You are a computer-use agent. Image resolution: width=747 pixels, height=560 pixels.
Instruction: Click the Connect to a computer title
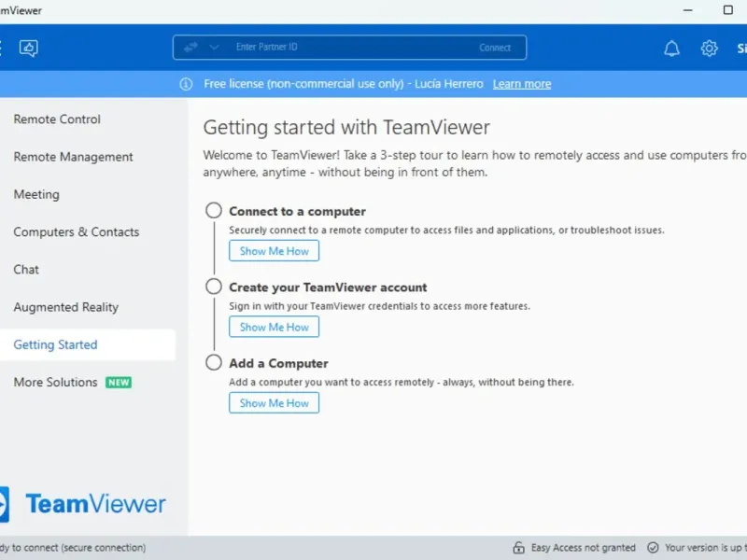pos(297,211)
